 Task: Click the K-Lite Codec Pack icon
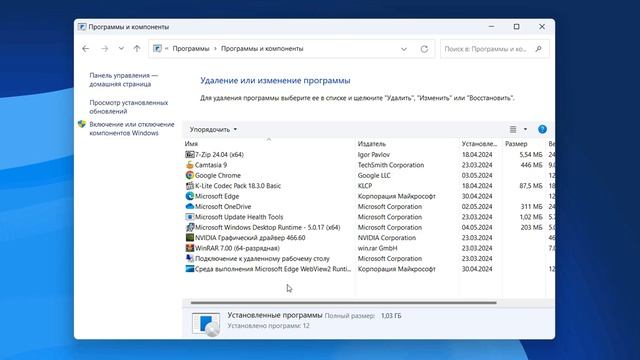coord(189,186)
